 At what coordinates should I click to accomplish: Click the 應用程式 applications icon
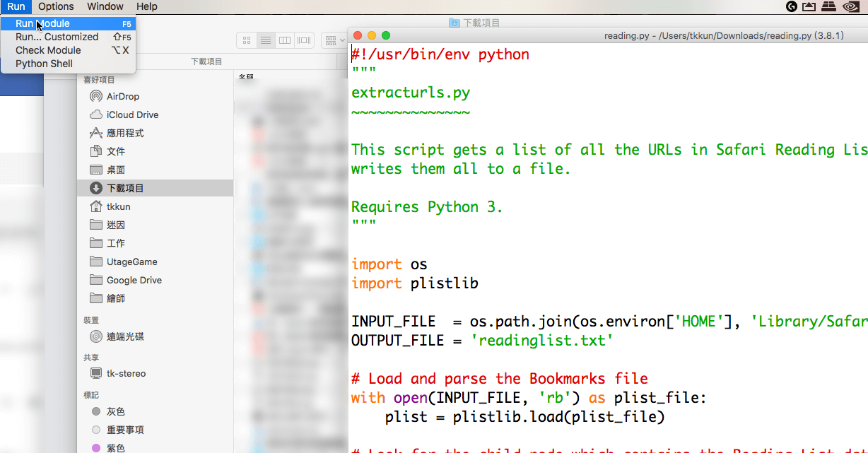[x=96, y=133]
